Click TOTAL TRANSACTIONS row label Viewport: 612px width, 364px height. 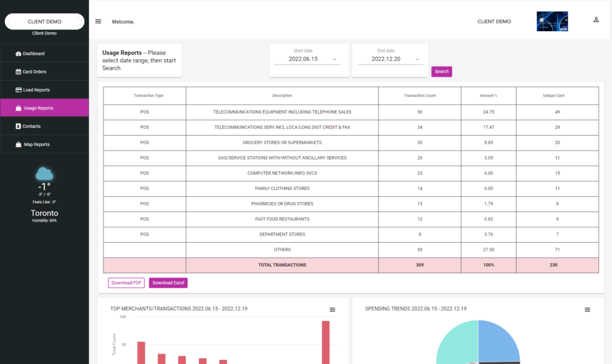[x=282, y=265]
